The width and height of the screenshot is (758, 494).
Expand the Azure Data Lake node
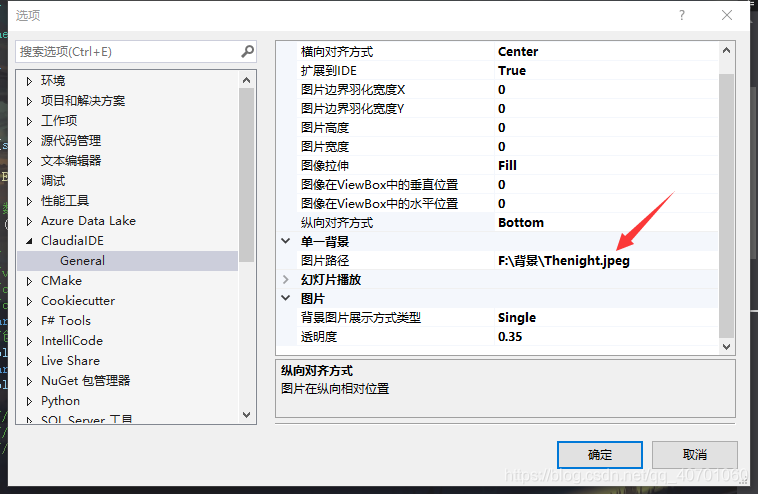click(x=29, y=221)
